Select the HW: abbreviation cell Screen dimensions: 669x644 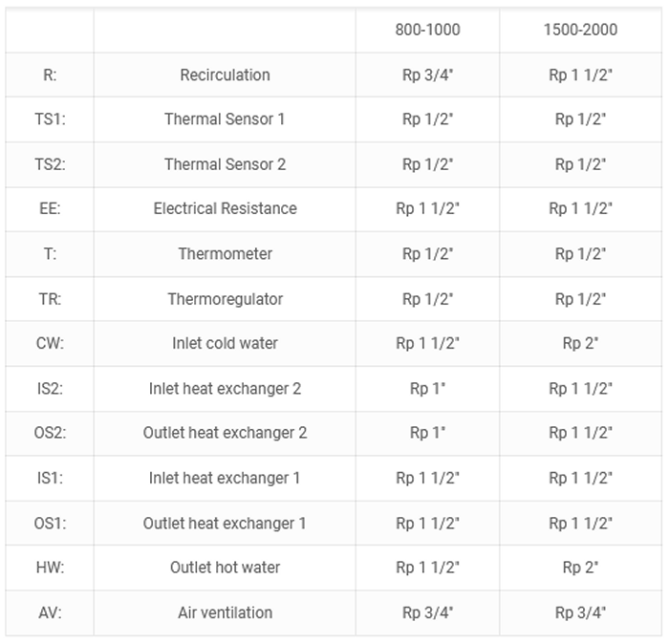[49, 568]
